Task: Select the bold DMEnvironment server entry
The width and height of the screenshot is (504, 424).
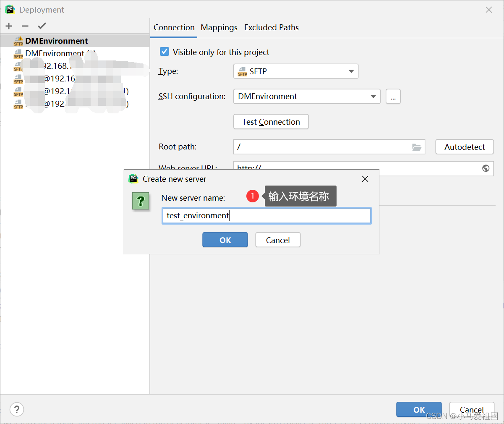Action: coord(75,41)
